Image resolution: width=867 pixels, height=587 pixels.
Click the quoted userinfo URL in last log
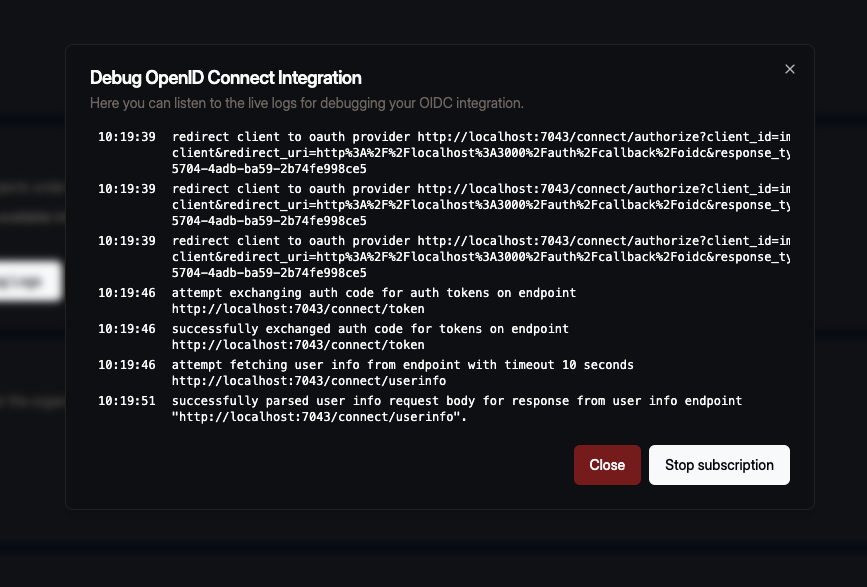point(320,417)
